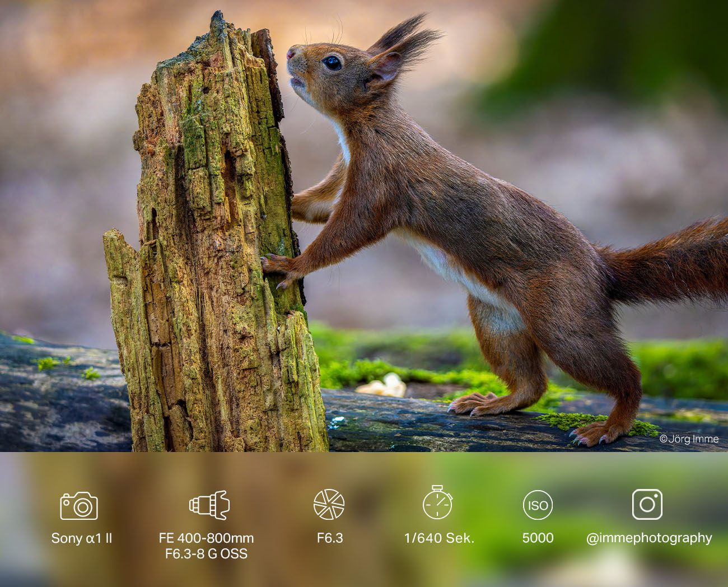
Task: Click the ©Jörg Imme copyright credit
Action: (x=689, y=439)
